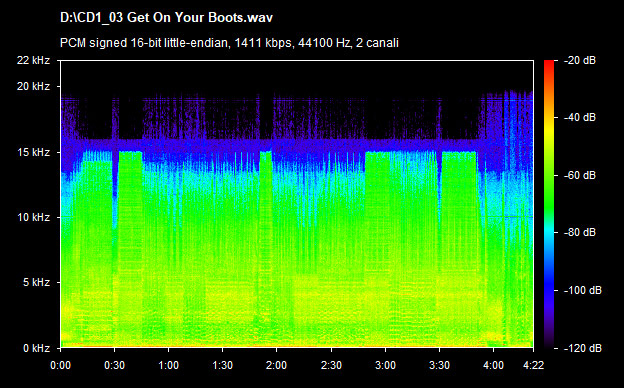624x388 pixels.
Task: Select the 1:00 time axis marker
Action: tap(168, 365)
